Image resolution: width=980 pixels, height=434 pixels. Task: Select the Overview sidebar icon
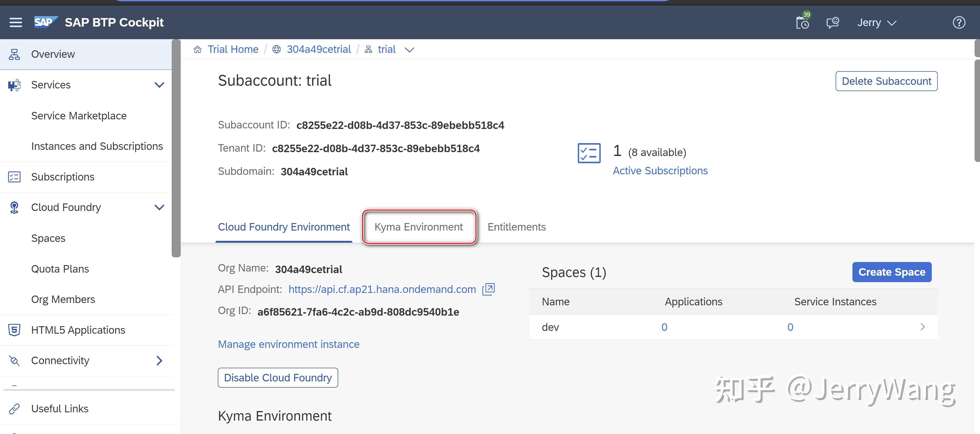pos(14,54)
